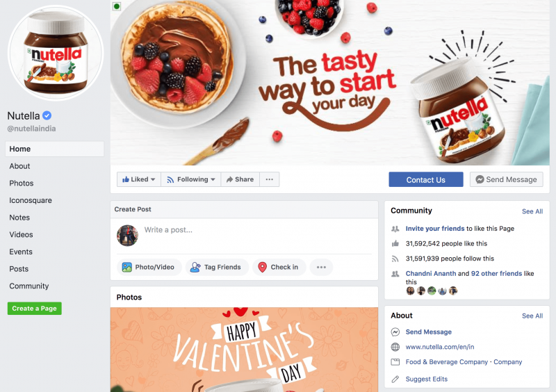This screenshot has height=392, width=556.
Task: Open more post options ellipsis after Check in
Action: click(321, 267)
